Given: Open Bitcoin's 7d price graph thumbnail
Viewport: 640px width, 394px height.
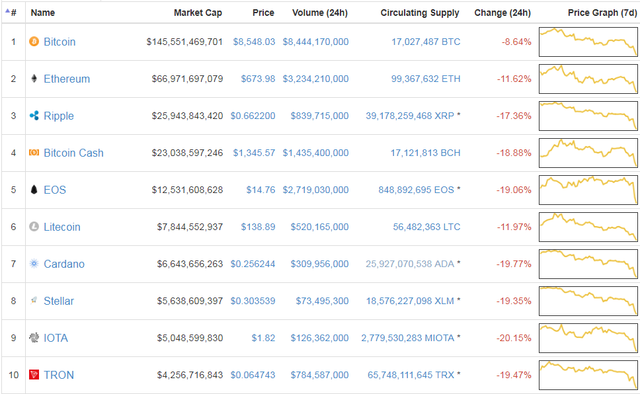Looking at the screenshot, I should click(x=588, y=42).
